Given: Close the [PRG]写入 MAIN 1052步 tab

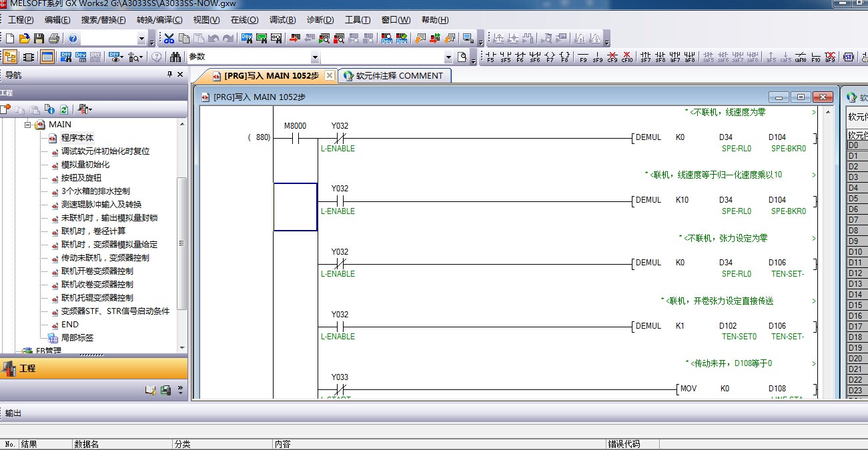Looking at the screenshot, I should [x=330, y=76].
